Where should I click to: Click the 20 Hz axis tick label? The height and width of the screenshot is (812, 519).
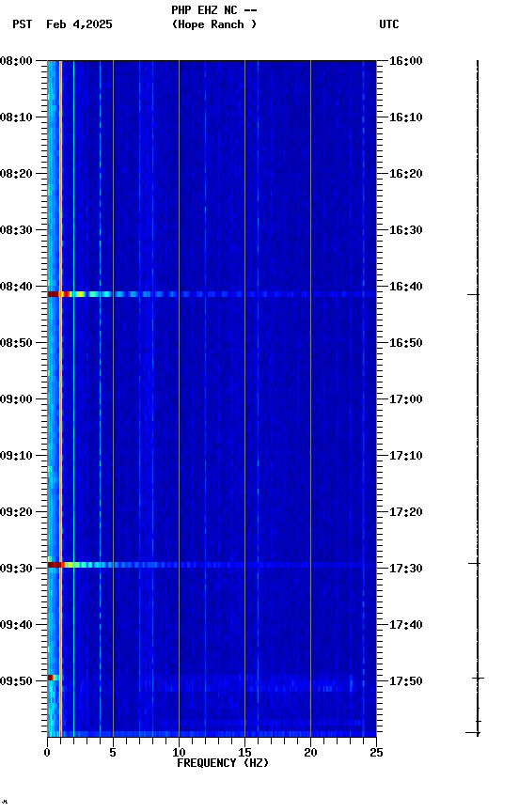[310, 753]
